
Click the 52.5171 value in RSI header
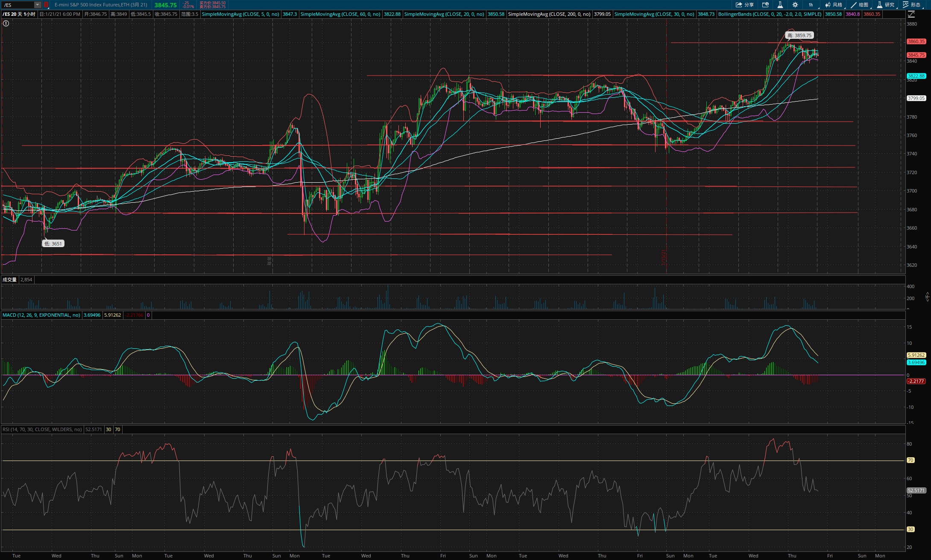[x=94, y=429]
